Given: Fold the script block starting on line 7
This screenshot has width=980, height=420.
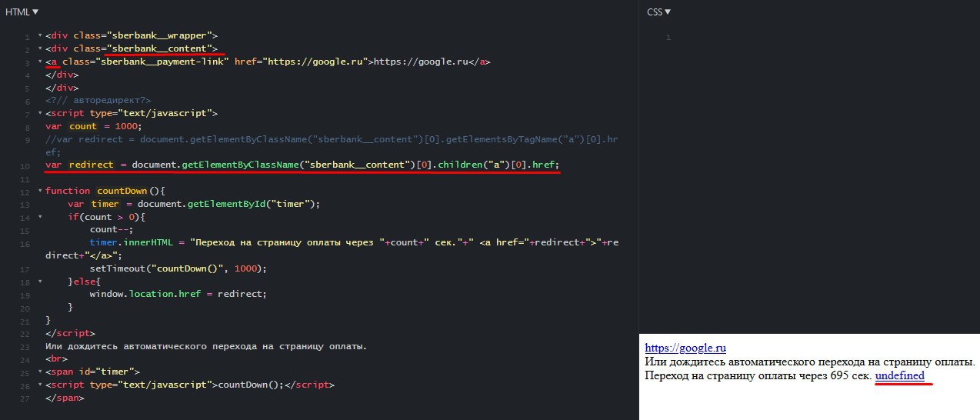Looking at the screenshot, I should click(x=40, y=114).
